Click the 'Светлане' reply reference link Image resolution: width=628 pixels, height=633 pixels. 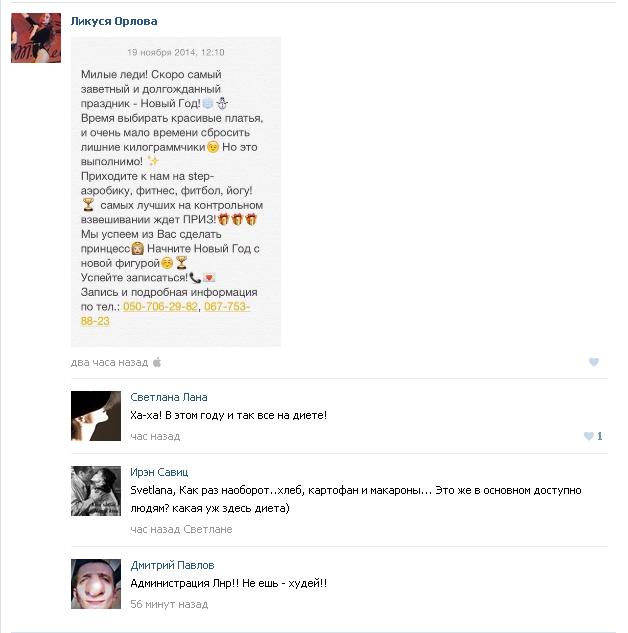pos(208,529)
